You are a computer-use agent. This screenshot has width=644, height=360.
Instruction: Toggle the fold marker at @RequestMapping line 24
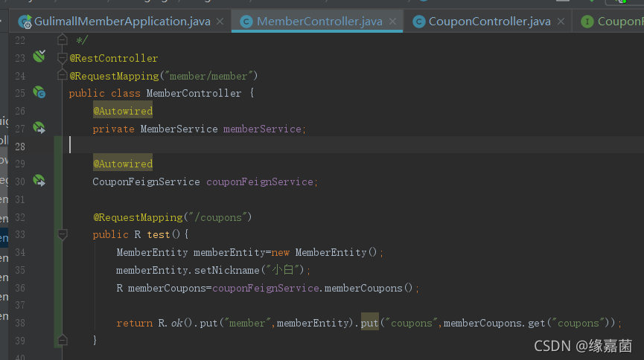pos(63,75)
